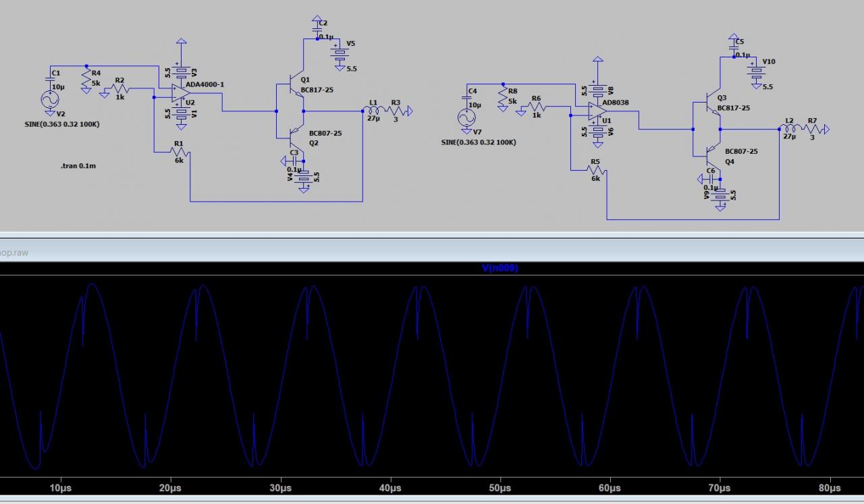Click the 60µs time axis label
This screenshot has height=504, width=864.
click(610, 488)
